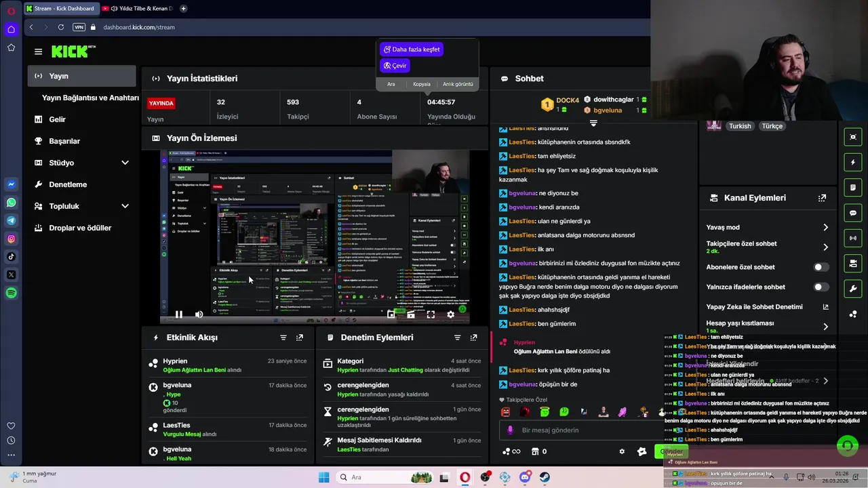
Task: Pop out the Kanal Eylemleri panel
Action: (x=822, y=198)
